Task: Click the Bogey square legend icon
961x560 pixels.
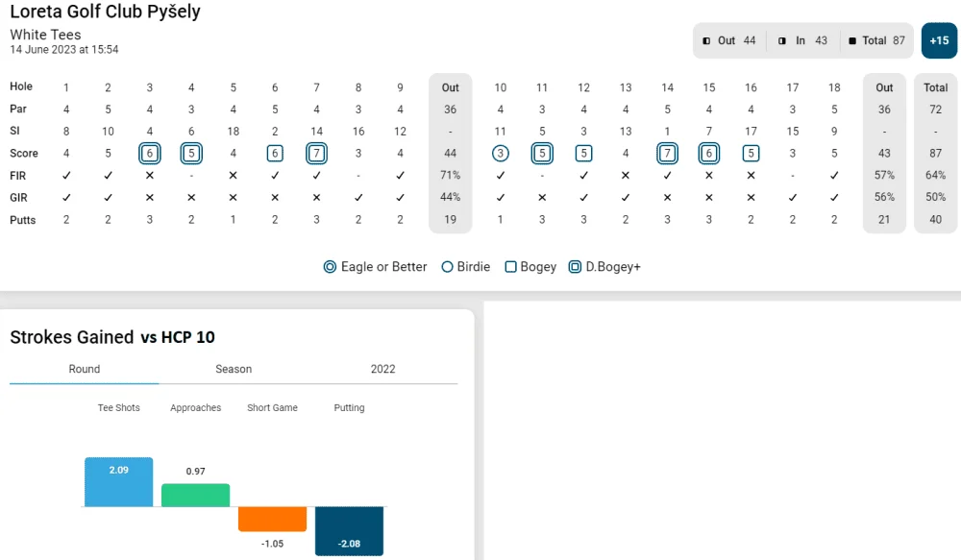Action: point(510,267)
